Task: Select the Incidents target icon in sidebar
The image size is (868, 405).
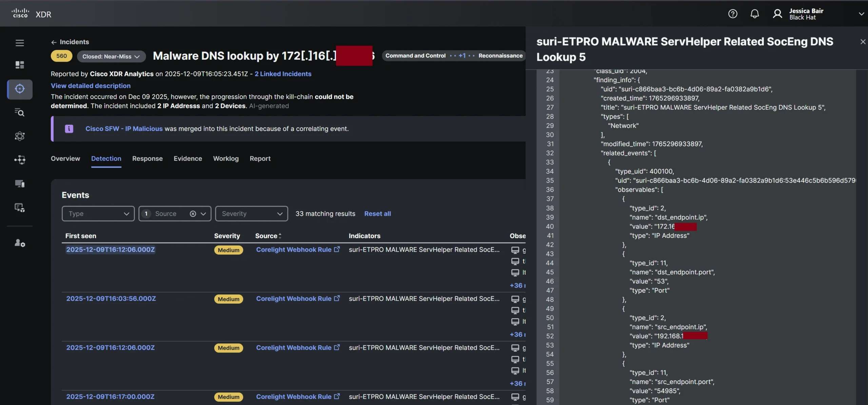Action: click(20, 89)
